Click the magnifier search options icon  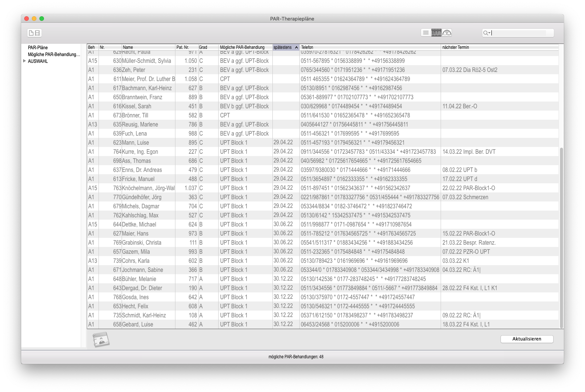click(486, 33)
